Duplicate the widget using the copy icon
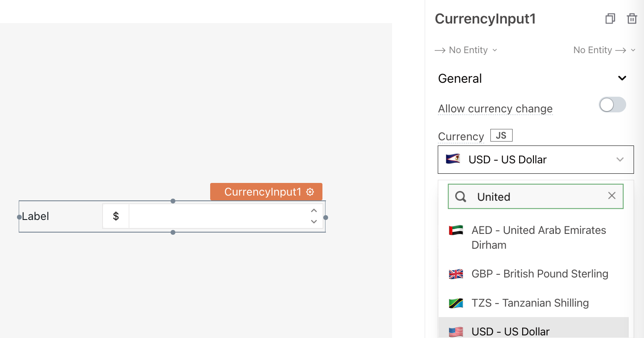Screen dimensions: 644x338 (x=610, y=19)
